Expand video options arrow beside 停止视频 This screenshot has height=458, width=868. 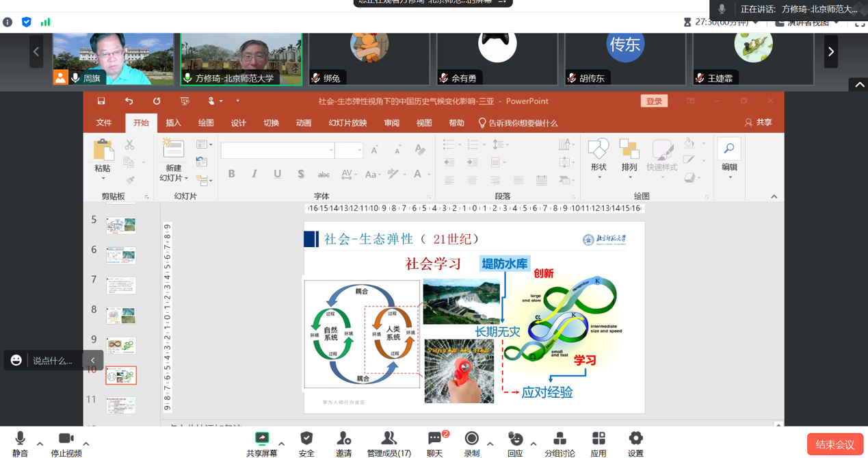pos(86,444)
